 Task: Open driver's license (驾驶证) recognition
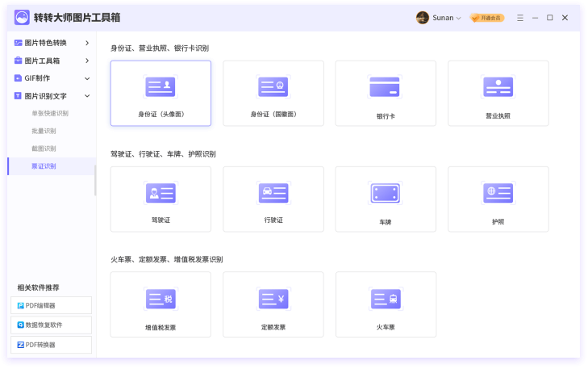161,193
